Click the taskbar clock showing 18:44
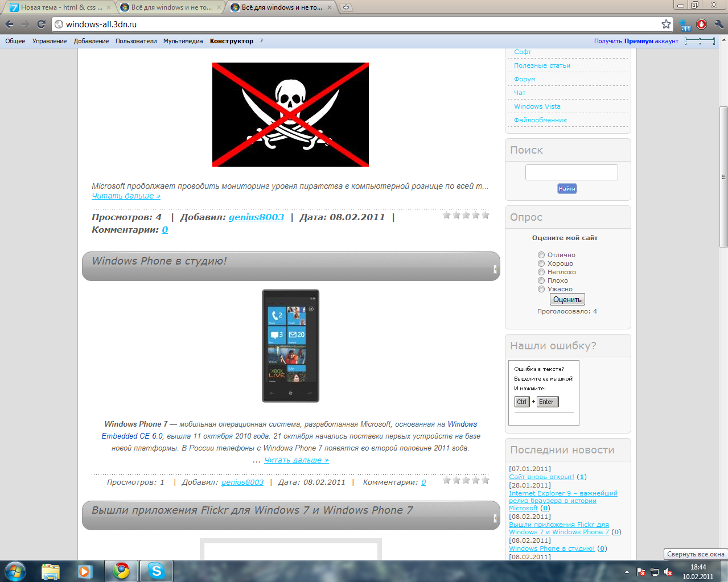 pyautogui.click(x=698, y=572)
